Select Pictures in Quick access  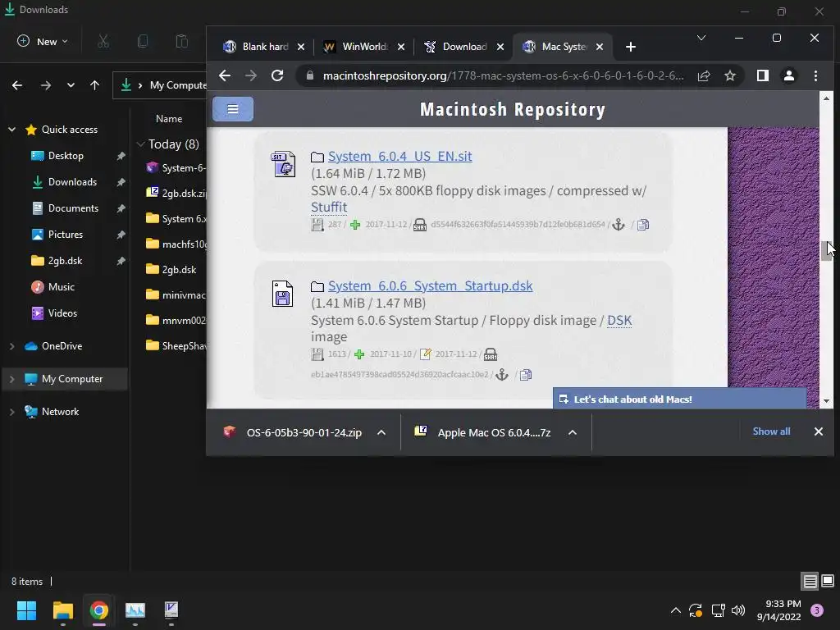point(66,235)
